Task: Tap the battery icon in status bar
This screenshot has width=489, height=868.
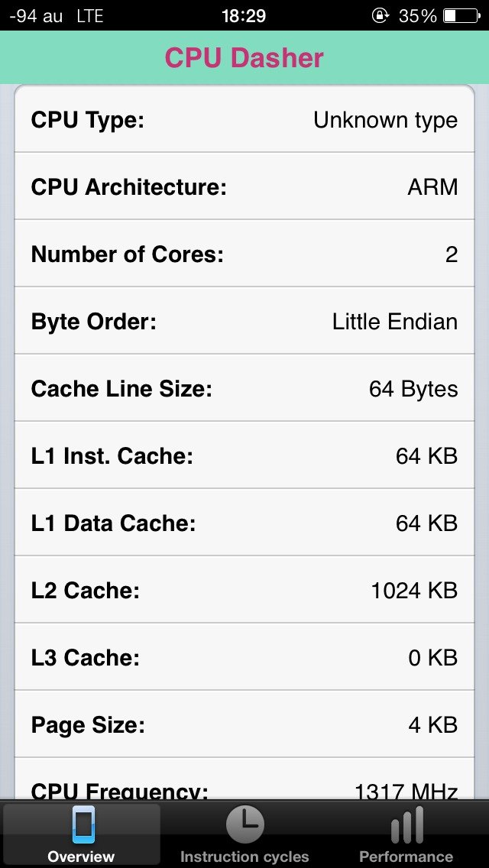Action: click(x=460, y=15)
